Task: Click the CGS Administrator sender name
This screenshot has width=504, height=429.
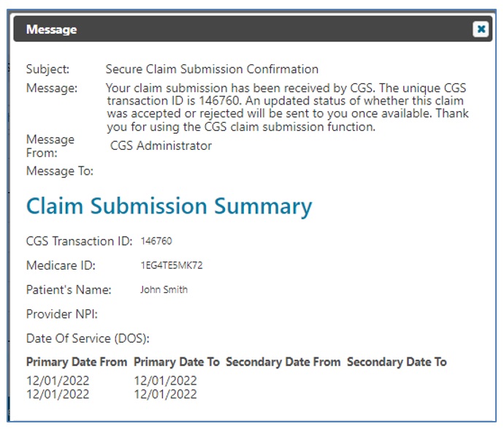Action: click(161, 145)
